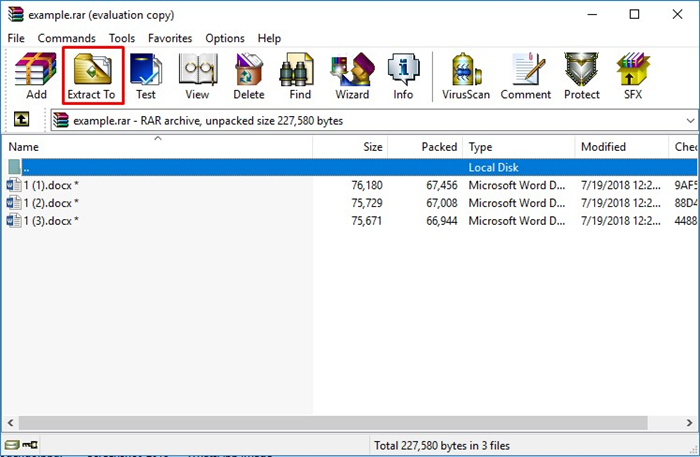
Task: Click Word icon of 1 (2).docx
Action: click(14, 203)
